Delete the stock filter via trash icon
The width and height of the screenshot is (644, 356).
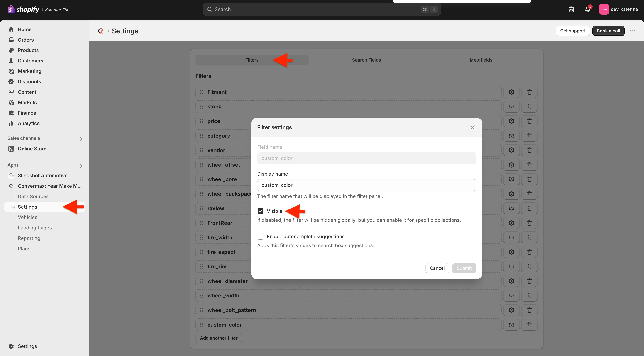529,106
